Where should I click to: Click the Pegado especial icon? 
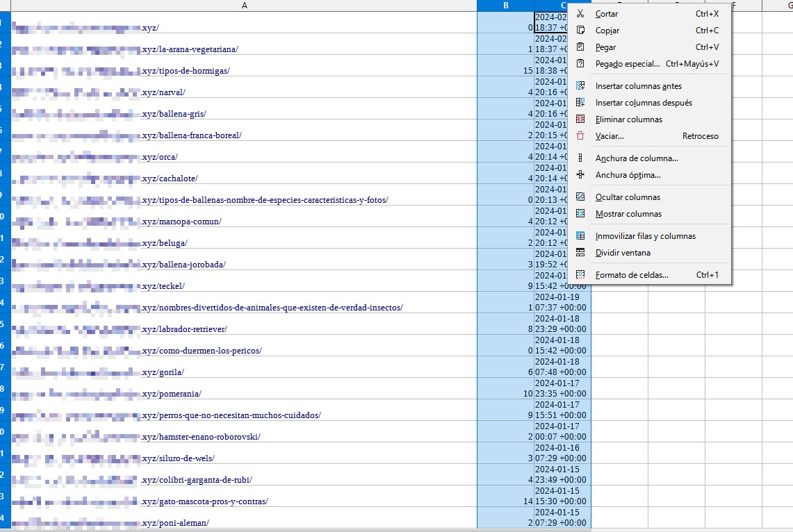point(580,64)
